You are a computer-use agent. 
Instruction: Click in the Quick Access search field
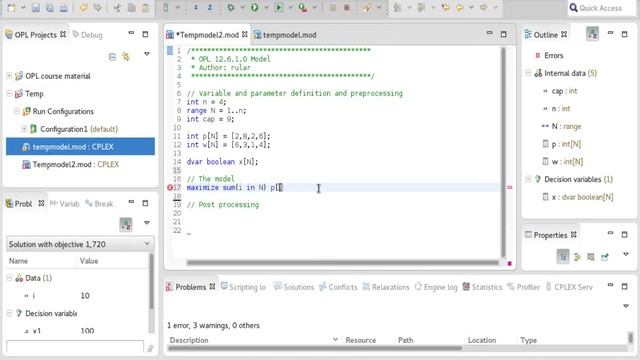602,8
